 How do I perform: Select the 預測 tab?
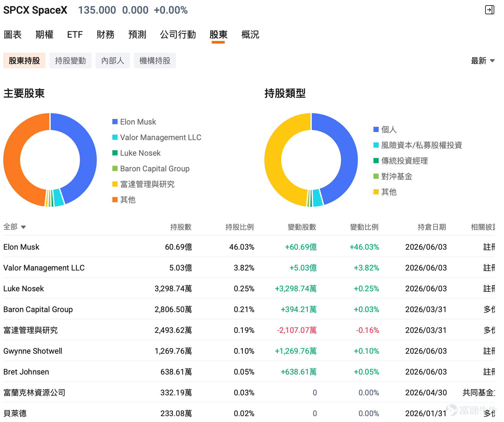137,34
